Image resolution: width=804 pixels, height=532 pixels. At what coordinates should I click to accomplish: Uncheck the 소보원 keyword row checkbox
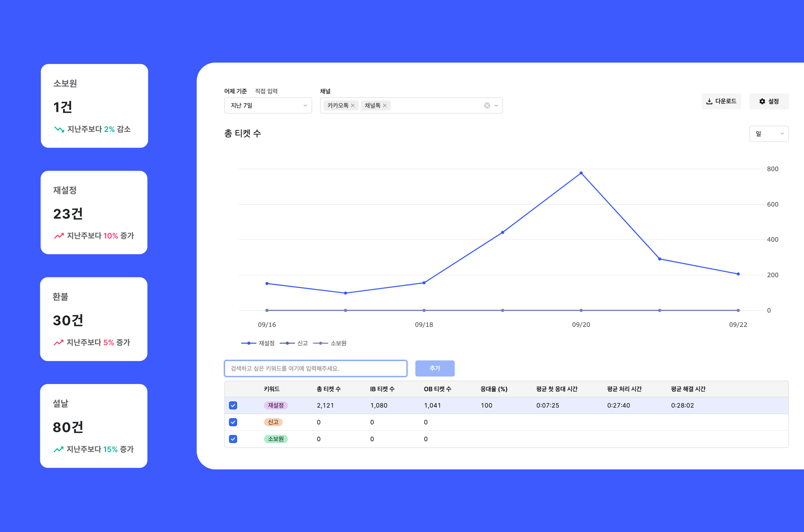(233, 439)
